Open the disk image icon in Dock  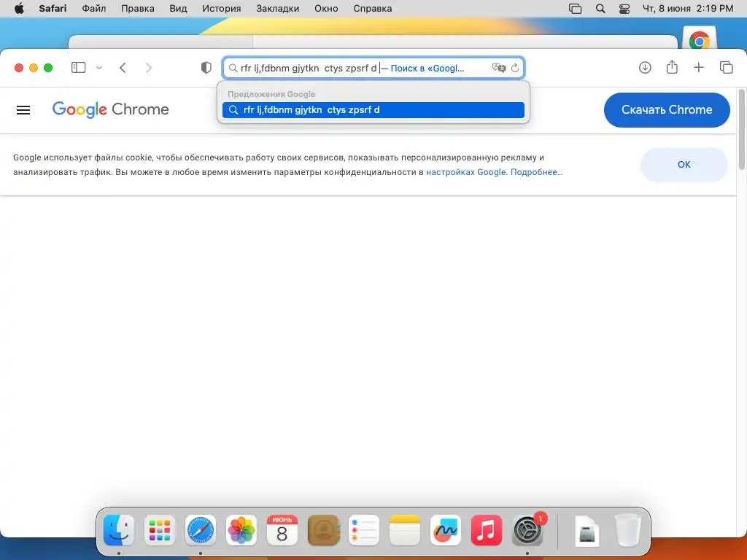pos(587,530)
